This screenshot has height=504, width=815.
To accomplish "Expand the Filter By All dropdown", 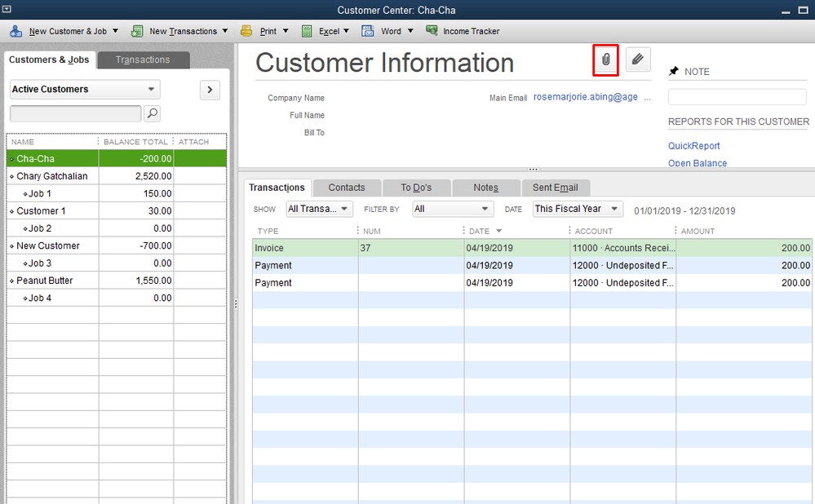I will pyautogui.click(x=453, y=209).
